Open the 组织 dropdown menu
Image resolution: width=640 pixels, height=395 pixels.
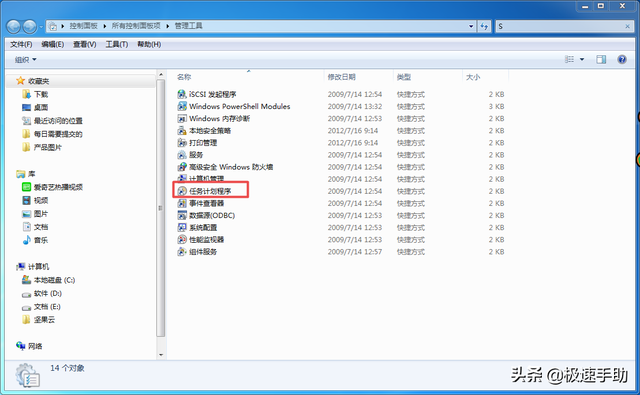tap(26, 60)
